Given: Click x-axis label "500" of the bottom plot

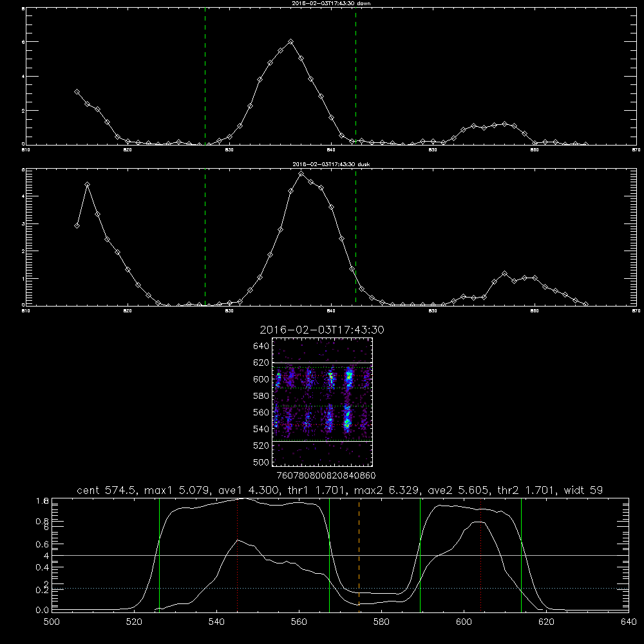Looking at the screenshot, I should point(52,622).
